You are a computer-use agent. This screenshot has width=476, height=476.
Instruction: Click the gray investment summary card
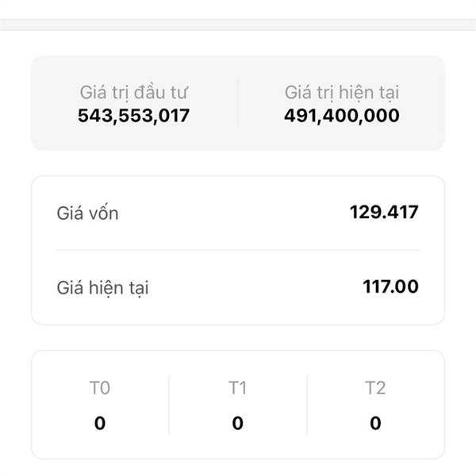(238, 103)
